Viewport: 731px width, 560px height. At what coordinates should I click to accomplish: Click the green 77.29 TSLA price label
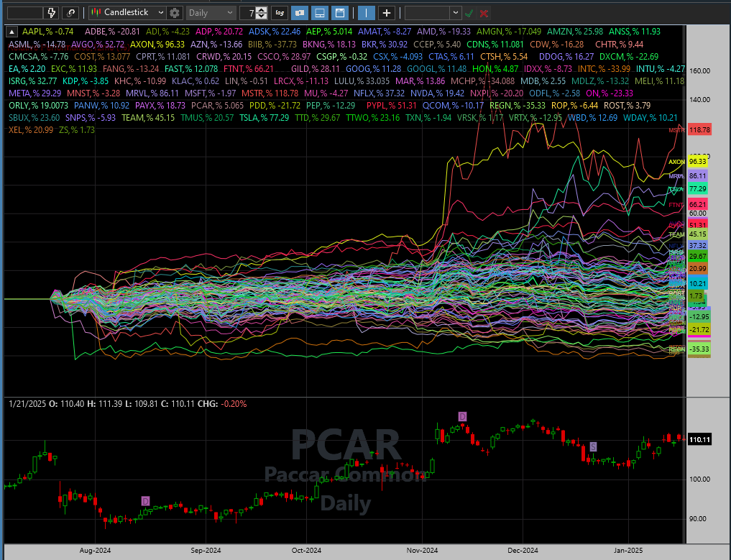[698, 189]
